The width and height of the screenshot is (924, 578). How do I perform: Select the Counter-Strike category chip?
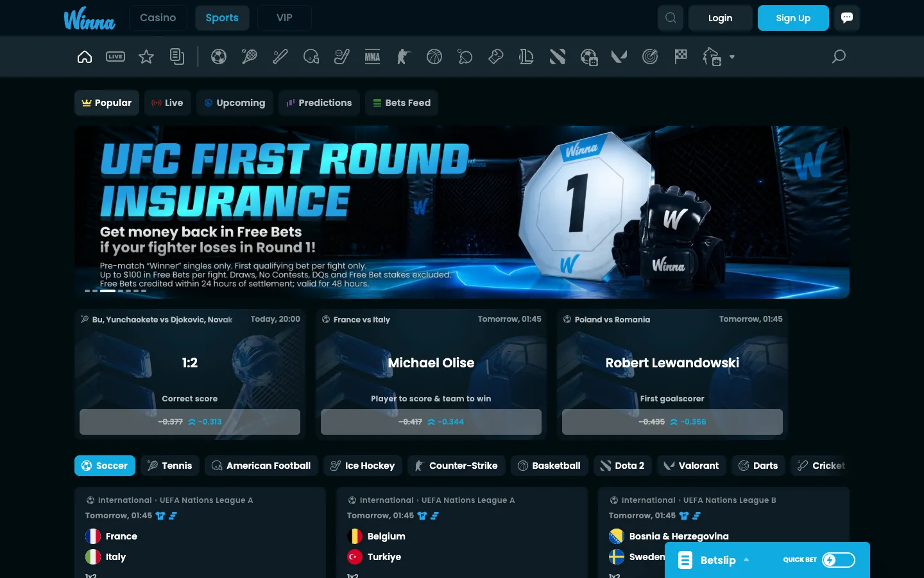456,466
